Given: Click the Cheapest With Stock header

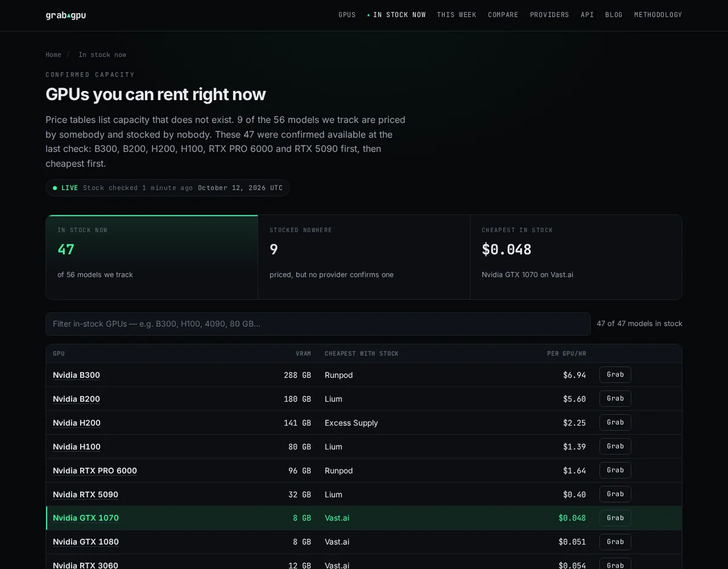Looking at the screenshot, I should pyautogui.click(x=362, y=354).
